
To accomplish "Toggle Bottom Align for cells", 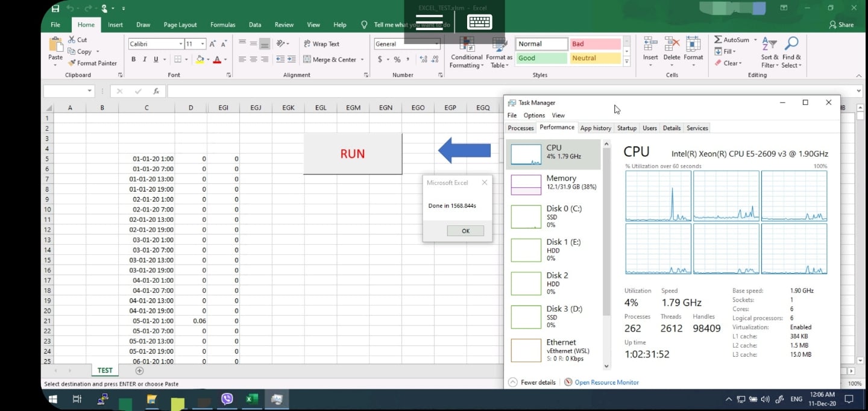I will (x=265, y=43).
